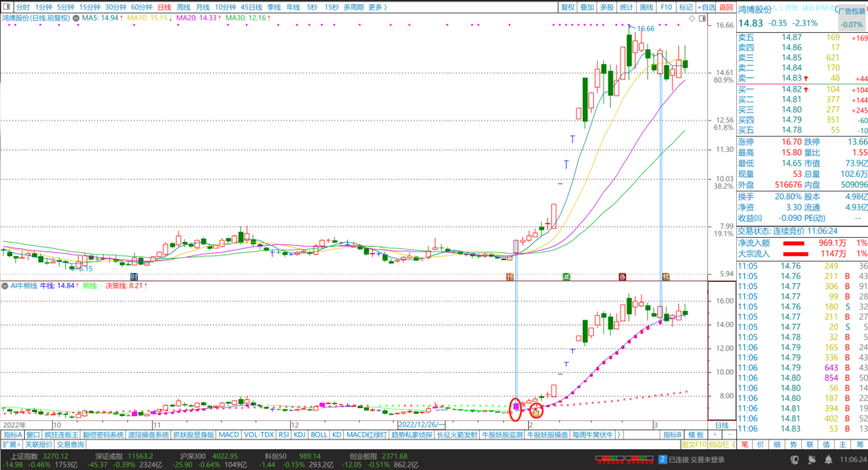868x470 pixels.
Task: Click the connection status icon '2'
Action: tap(662, 460)
